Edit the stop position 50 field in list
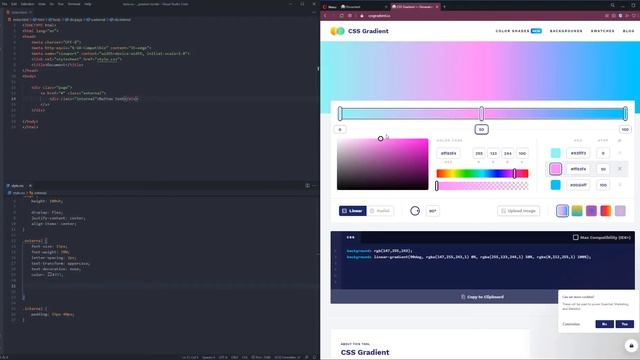 tap(603, 169)
